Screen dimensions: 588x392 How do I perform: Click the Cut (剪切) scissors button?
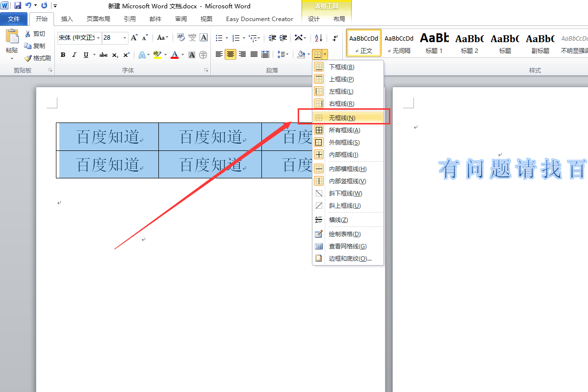click(35, 34)
